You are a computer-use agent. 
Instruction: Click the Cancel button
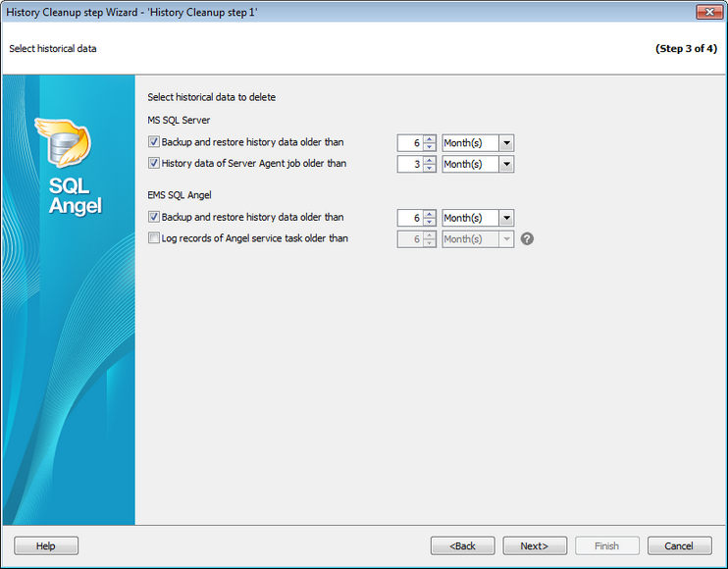[x=679, y=545]
